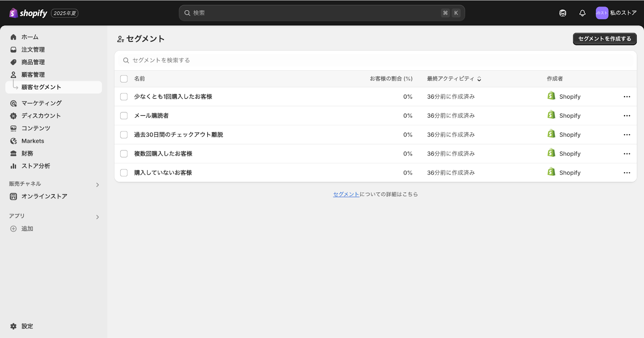Click the magnifier in segment search box
This screenshot has width=644, height=338.
coord(126,60)
